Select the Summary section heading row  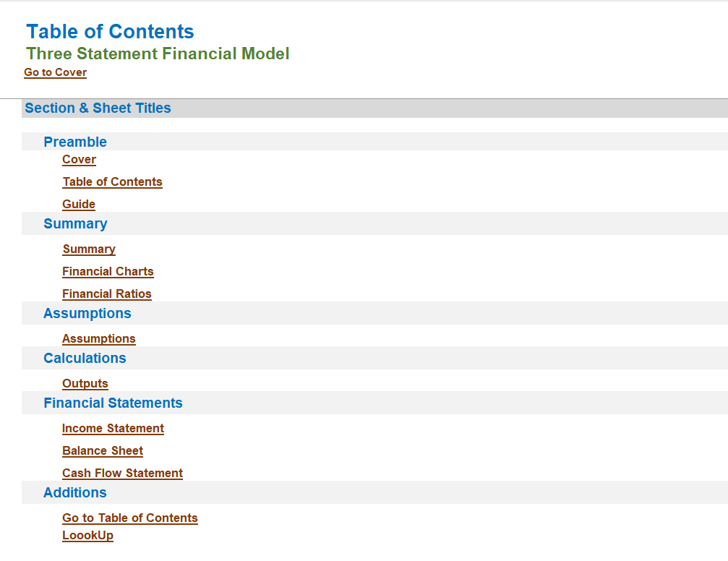[374, 223]
